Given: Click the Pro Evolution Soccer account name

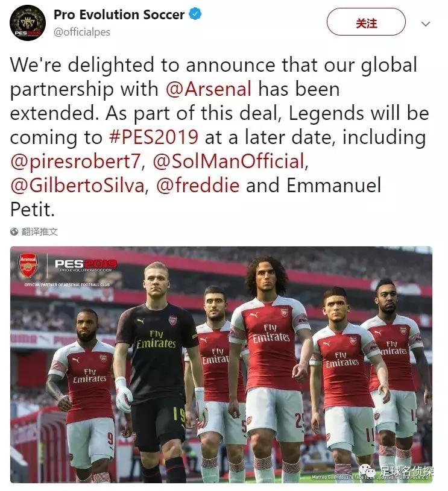Looking at the screenshot, I should coord(119,14).
